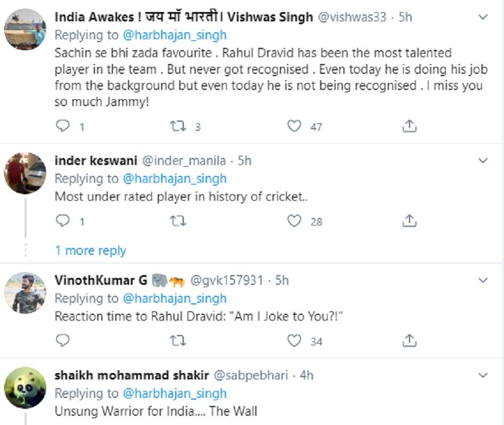Reply to VinothKumar G's tweet

coord(63,340)
